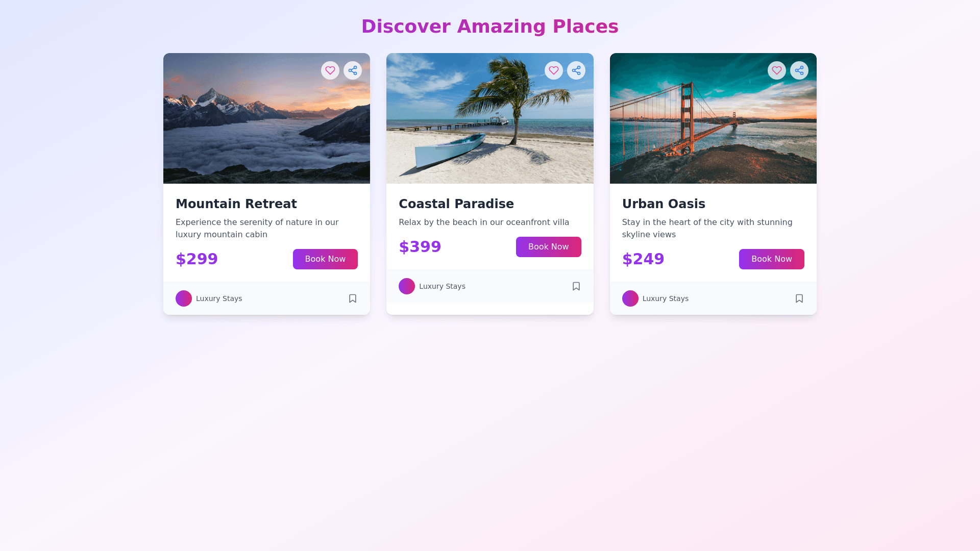Save Urban Oasis with the bookmark icon
Viewport: 980px width, 551px height.
799,298
